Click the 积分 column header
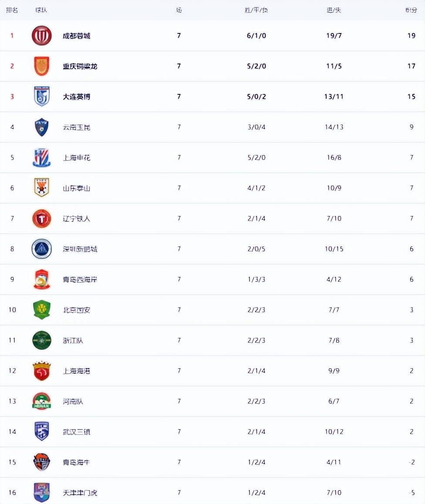Viewport: 425px width, 504px height. point(411,10)
